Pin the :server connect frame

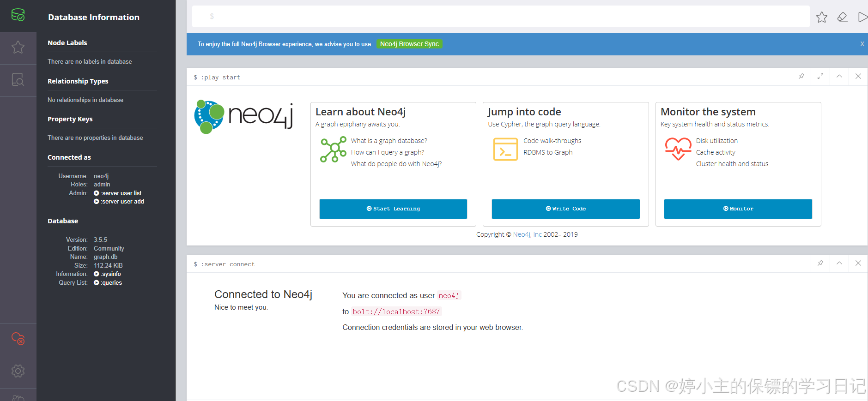point(820,263)
